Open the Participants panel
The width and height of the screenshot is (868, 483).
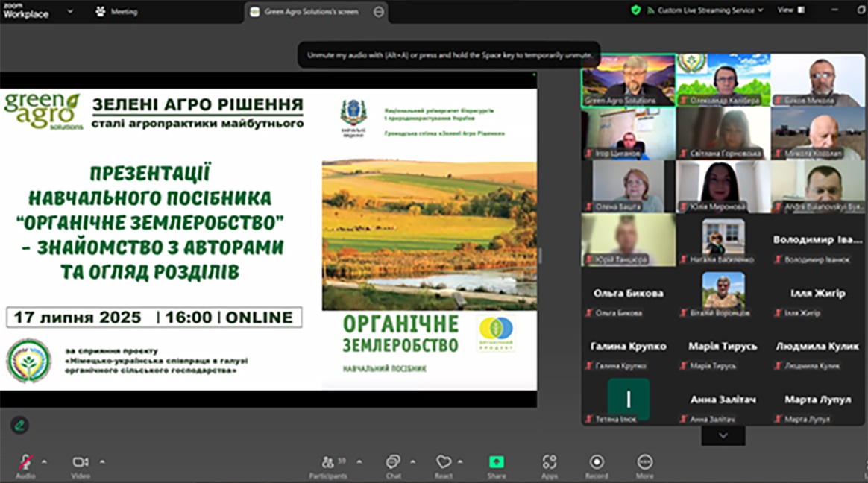point(328,463)
